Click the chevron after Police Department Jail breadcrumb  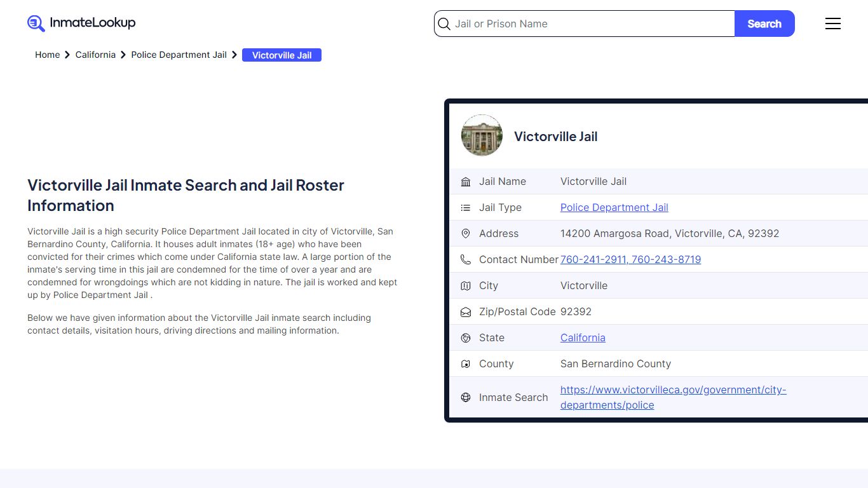234,55
